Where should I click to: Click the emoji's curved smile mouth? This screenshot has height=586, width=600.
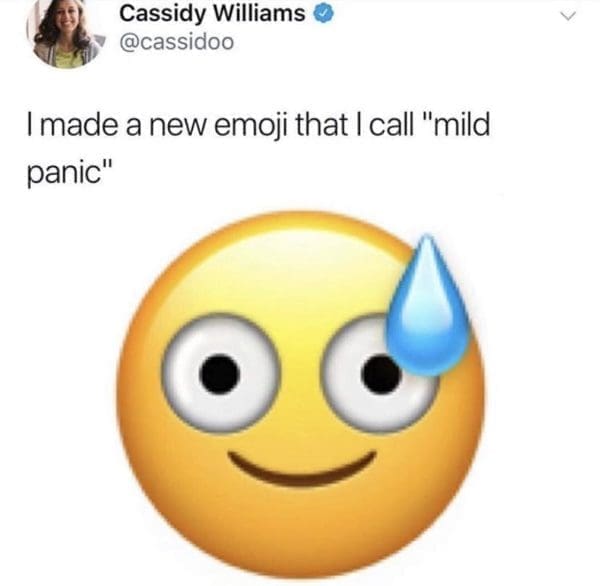pos(302,469)
